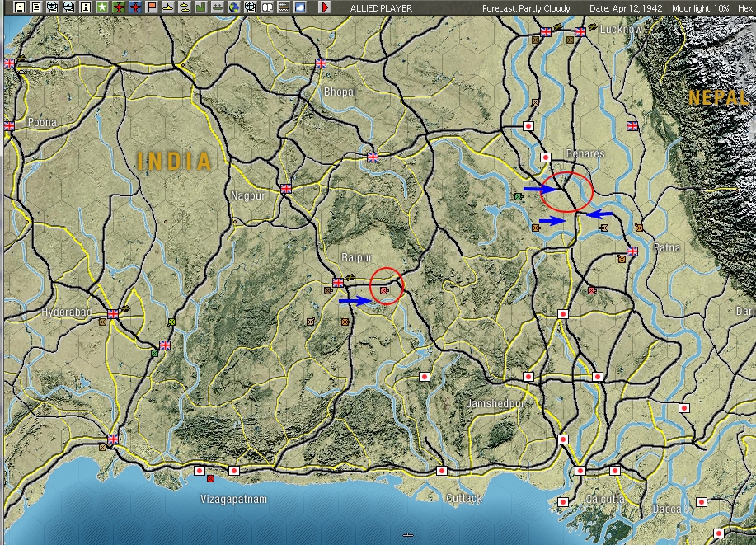Click the 'Date: Apr 12, 1942' text
756x545 pixels.
pyautogui.click(x=626, y=8)
